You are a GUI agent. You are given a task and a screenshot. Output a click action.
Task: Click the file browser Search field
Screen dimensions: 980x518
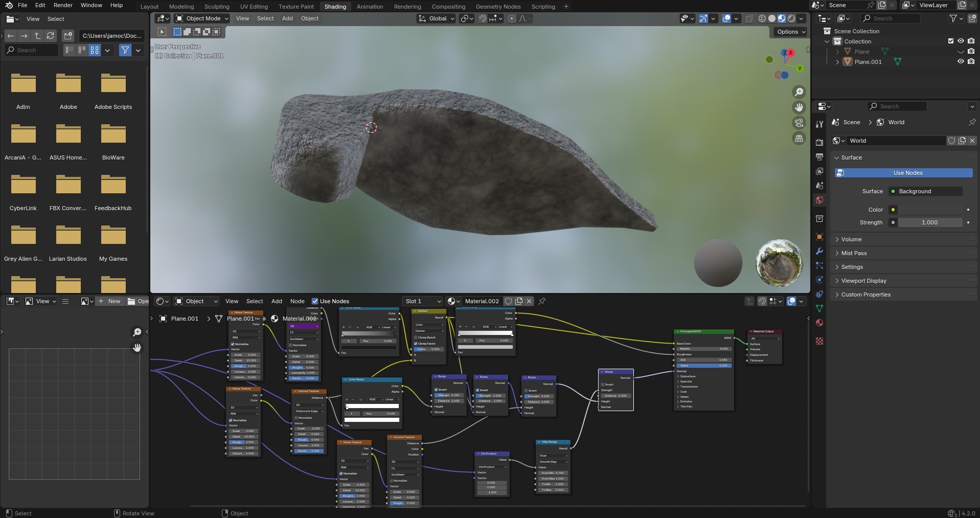point(32,50)
